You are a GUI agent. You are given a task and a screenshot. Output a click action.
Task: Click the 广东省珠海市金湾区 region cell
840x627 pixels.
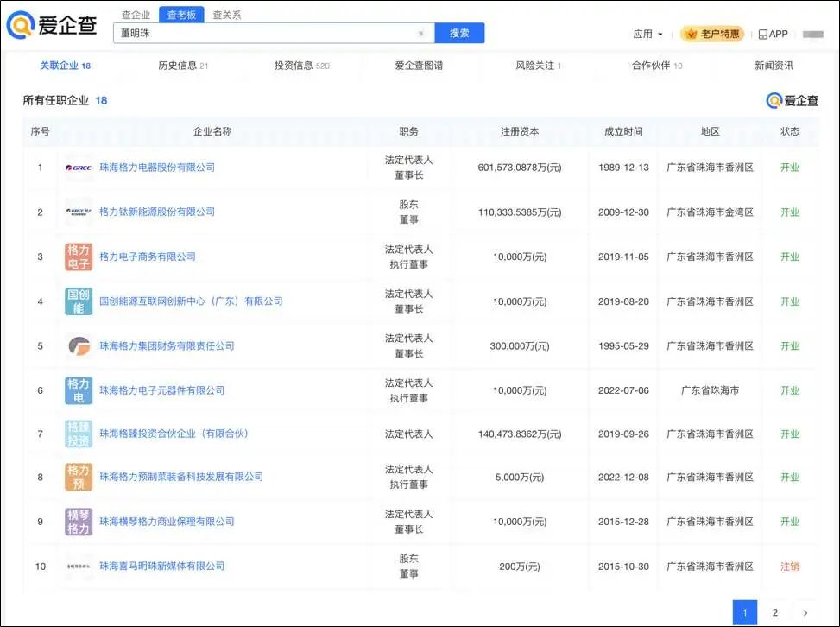tap(710, 212)
